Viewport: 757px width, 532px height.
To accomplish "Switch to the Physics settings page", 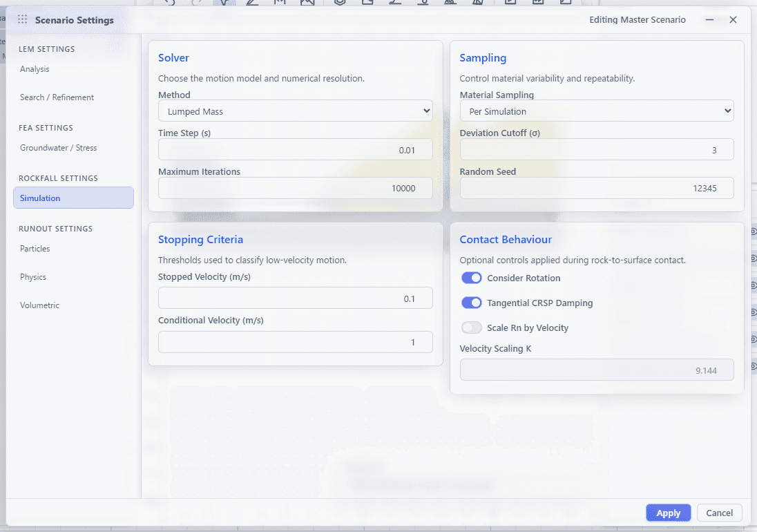I will click(x=33, y=277).
